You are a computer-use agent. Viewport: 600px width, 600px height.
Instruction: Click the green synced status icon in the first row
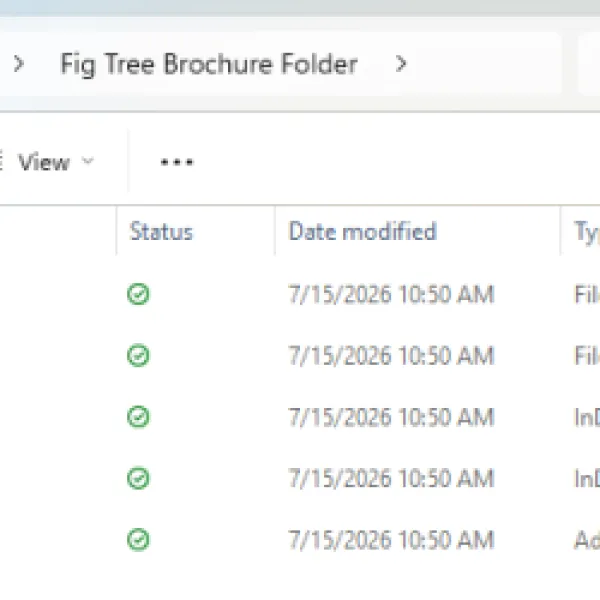point(138,294)
